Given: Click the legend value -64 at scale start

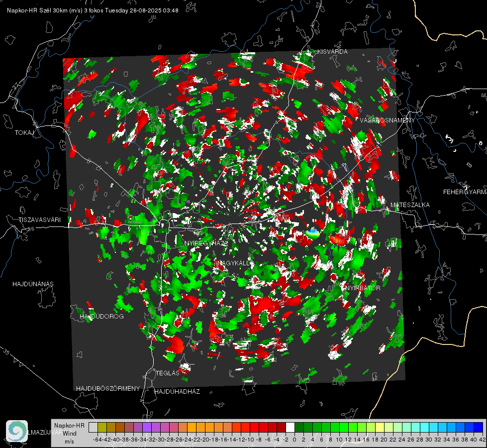Looking at the screenshot, I should pyautogui.click(x=97, y=440).
